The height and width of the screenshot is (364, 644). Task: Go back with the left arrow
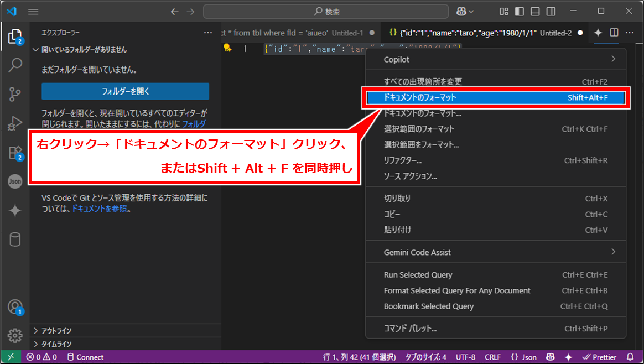174,12
